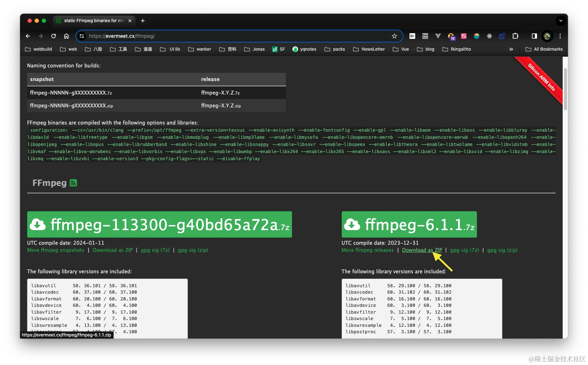Open the colorful bowl extension icon
Image resolution: width=588 pixels, height=365 pixels.
click(x=477, y=36)
